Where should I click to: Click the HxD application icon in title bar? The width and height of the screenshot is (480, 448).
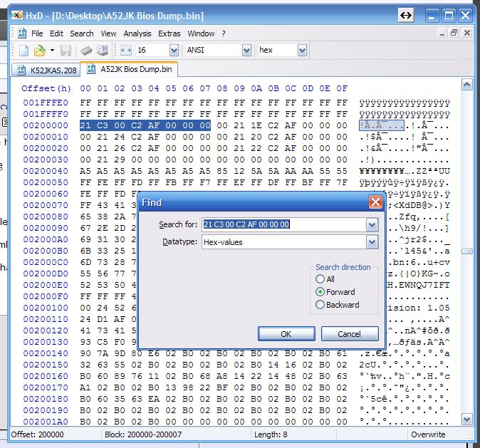[x=17, y=15]
